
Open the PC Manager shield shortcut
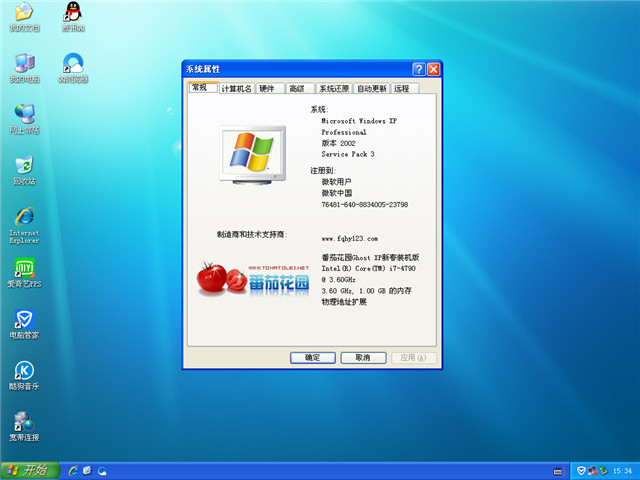[x=24, y=324]
